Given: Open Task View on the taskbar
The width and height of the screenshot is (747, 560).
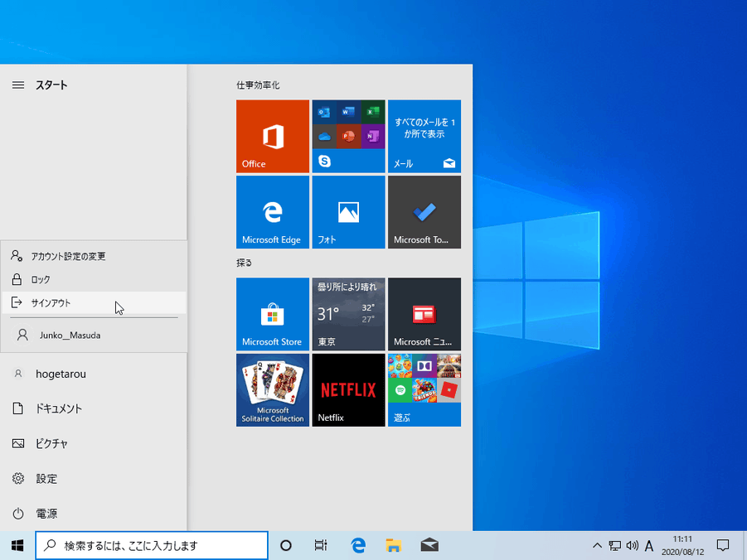Looking at the screenshot, I should [x=321, y=546].
